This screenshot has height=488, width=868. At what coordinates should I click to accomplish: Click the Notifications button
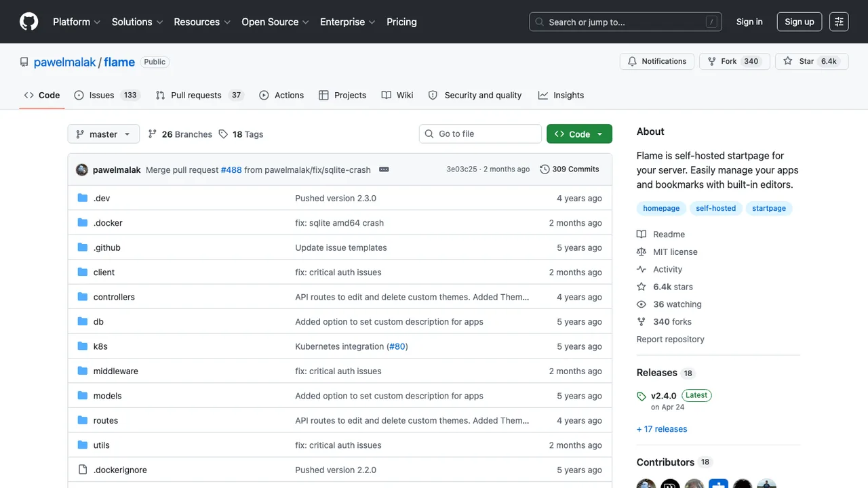pyautogui.click(x=657, y=61)
